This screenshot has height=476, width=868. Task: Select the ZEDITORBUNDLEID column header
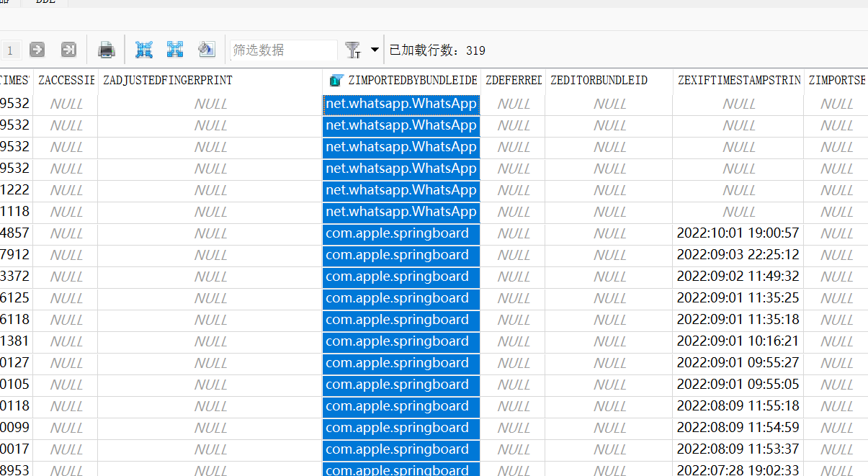609,81
